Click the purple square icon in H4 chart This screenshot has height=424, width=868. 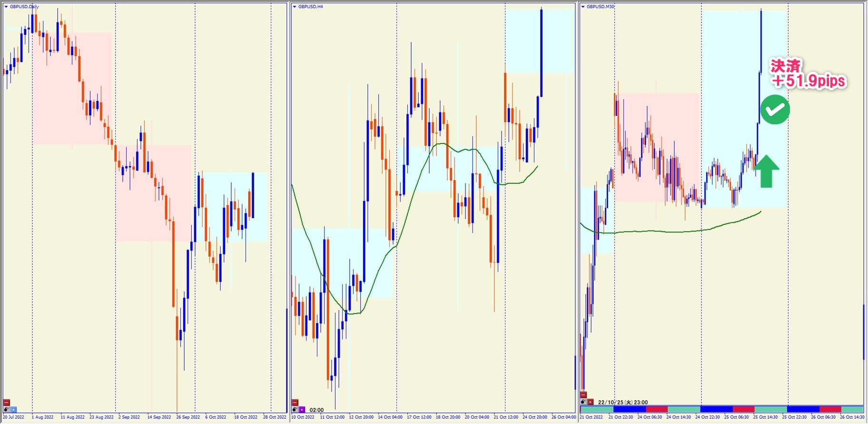(x=302, y=410)
